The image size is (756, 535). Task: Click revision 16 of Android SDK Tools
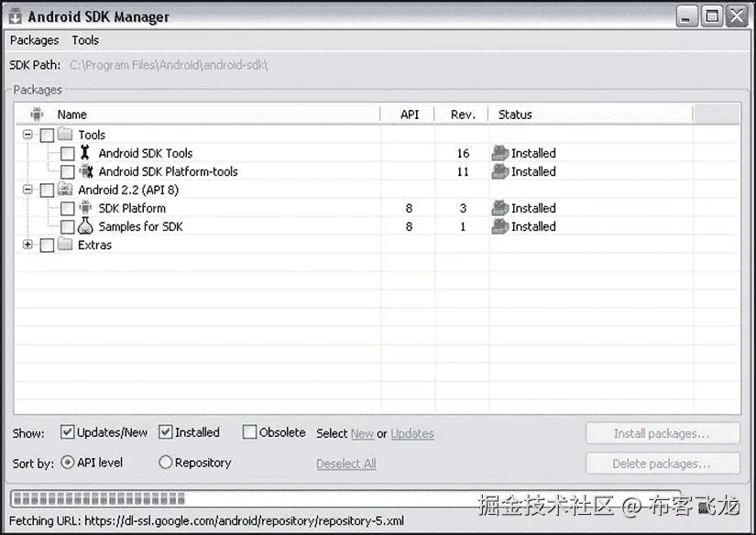click(x=463, y=153)
